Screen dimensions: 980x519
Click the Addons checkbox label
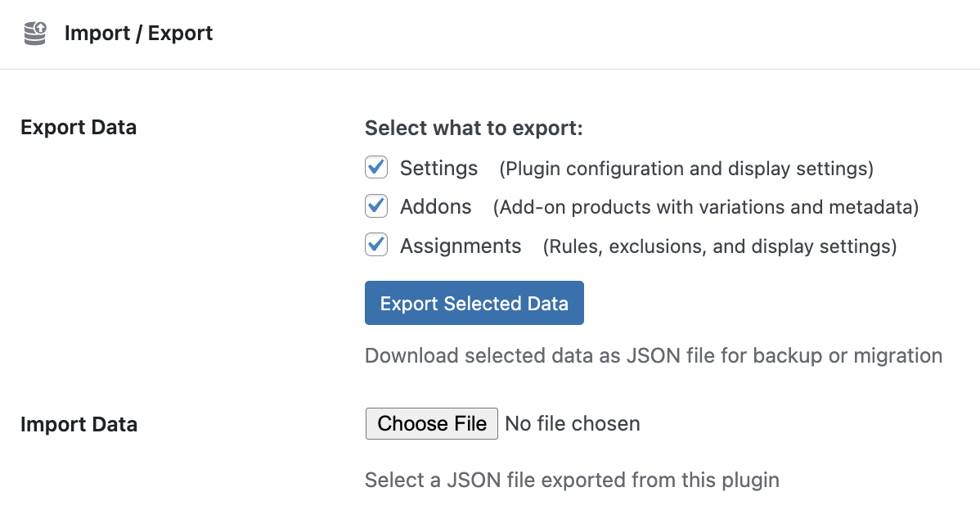tap(436, 207)
